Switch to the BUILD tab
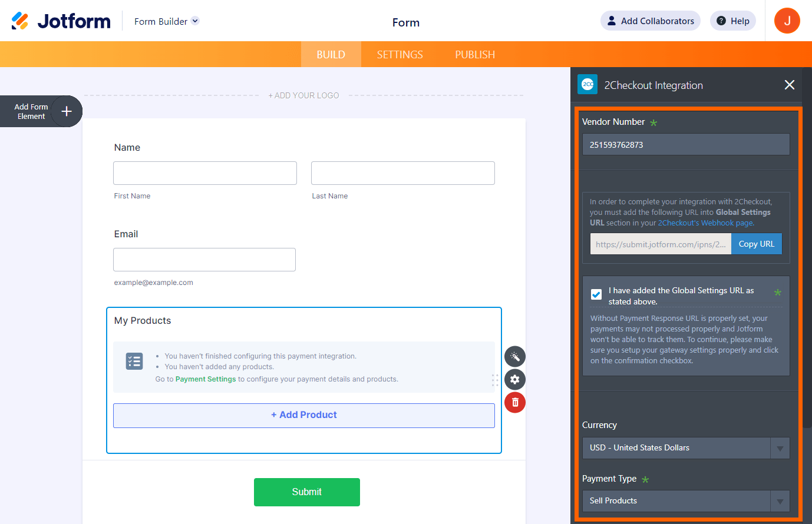 pyautogui.click(x=331, y=54)
